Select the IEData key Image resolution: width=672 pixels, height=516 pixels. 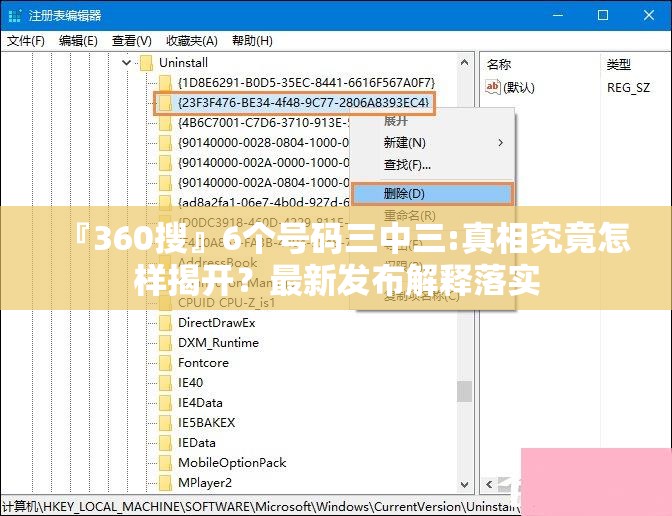(197, 443)
